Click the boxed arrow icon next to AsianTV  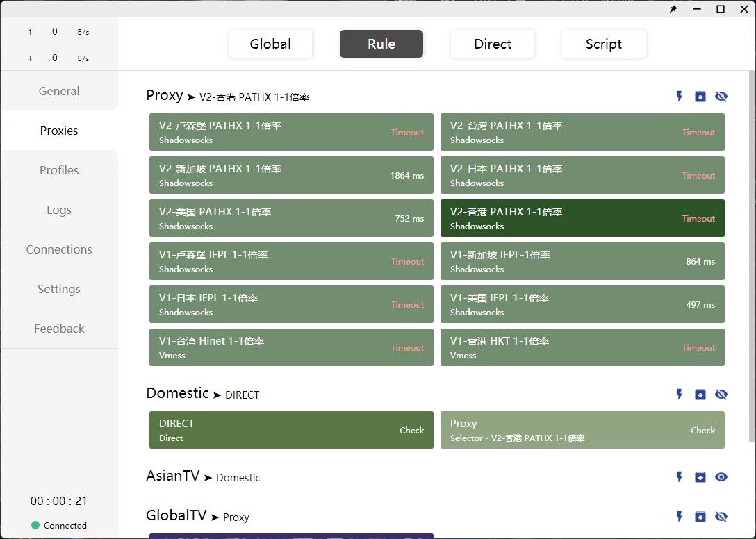[x=700, y=477]
